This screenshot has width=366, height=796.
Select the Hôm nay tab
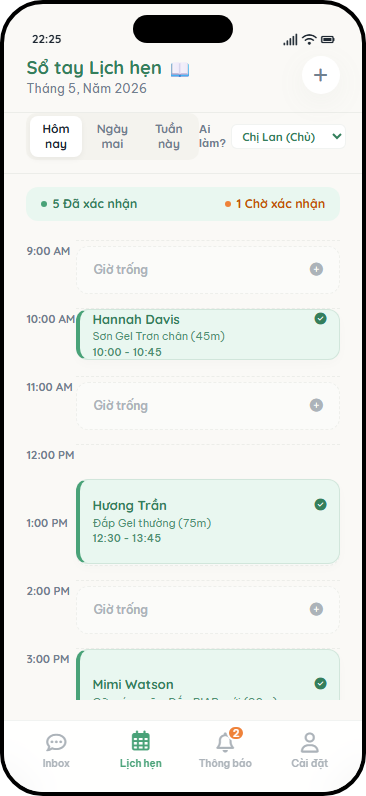56,137
